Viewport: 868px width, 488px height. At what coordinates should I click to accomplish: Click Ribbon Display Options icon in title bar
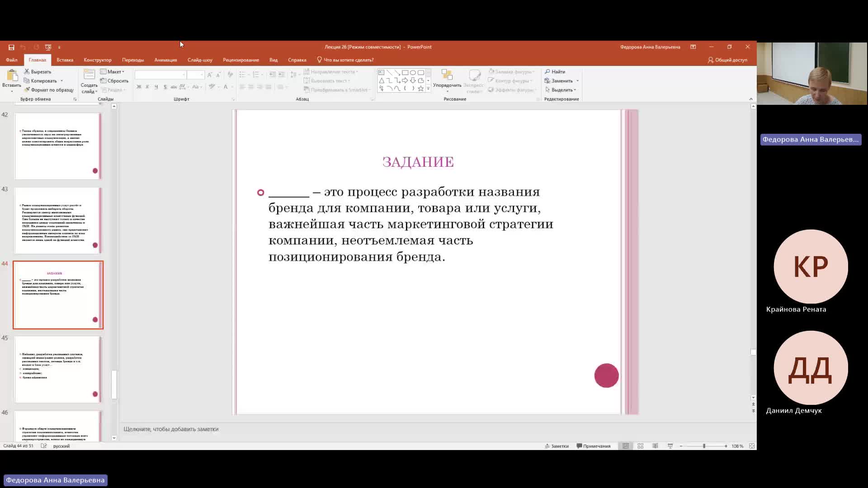click(x=693, y=47)
